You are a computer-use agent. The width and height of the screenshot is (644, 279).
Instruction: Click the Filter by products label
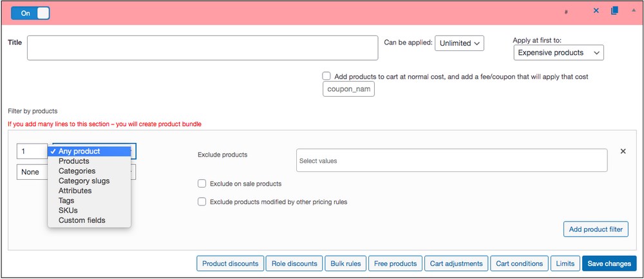tap(33, 111)
